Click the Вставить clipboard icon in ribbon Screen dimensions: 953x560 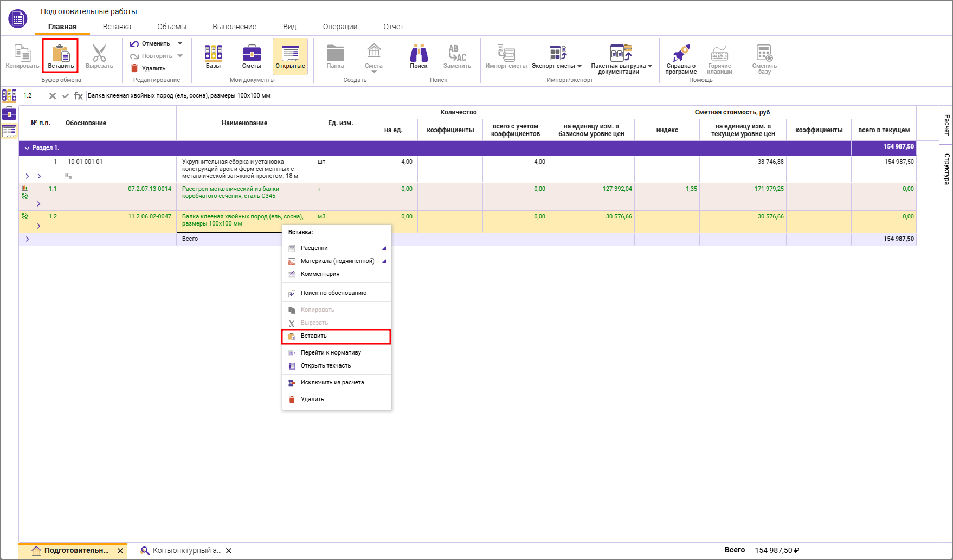[x=60, y=54]
